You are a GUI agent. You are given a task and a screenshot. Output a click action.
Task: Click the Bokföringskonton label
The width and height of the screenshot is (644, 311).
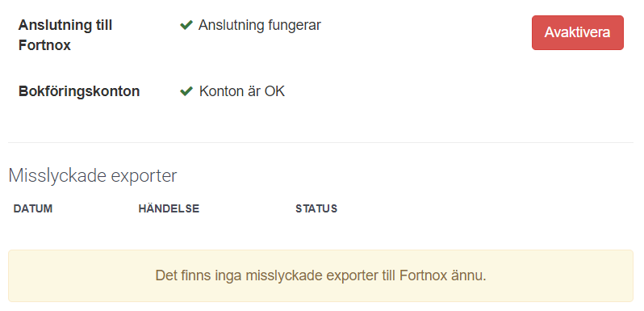[x=79, y=91]
